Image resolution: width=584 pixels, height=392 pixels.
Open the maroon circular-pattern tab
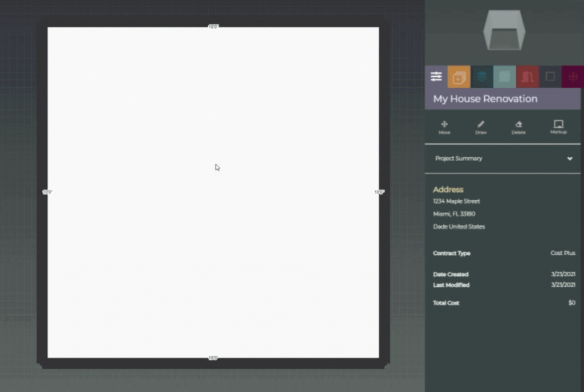coord(573,76)
